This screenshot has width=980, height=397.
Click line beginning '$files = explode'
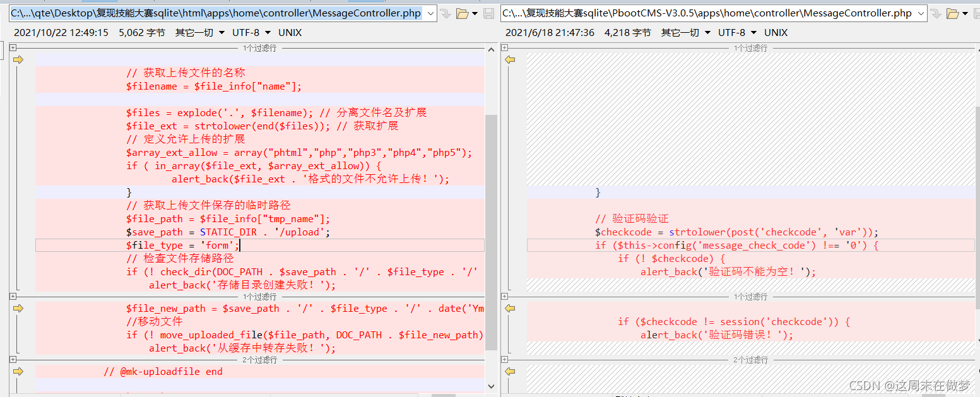[276, 112]
